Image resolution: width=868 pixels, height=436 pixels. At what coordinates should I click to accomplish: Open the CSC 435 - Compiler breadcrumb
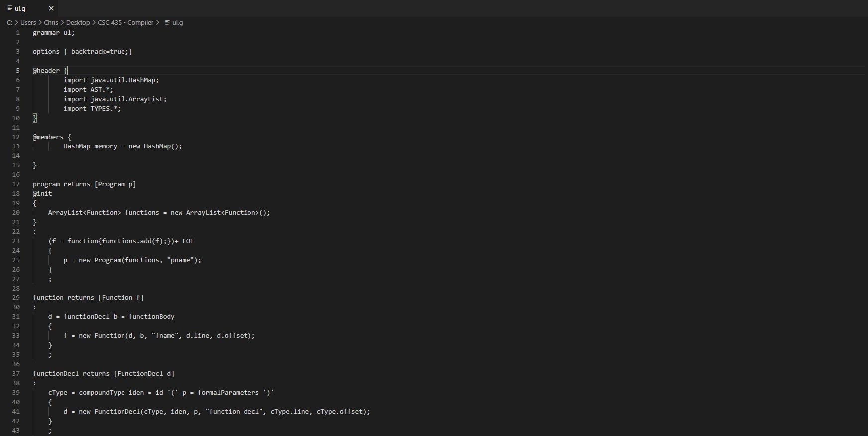pyautogui.click(x=125, y=23)
